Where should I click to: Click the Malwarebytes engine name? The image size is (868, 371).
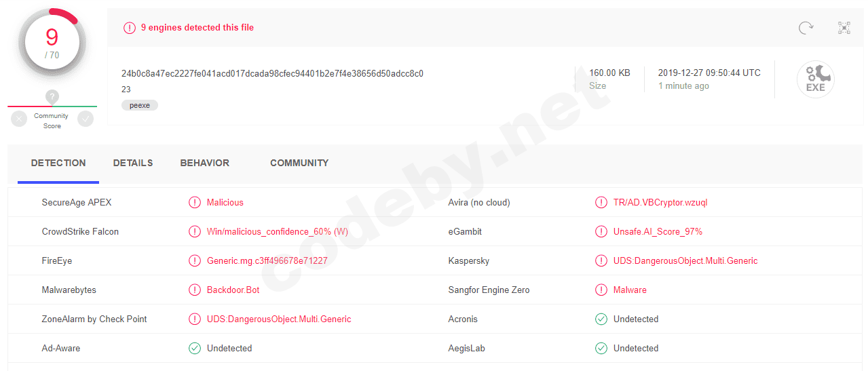click(x=69, y=290)
